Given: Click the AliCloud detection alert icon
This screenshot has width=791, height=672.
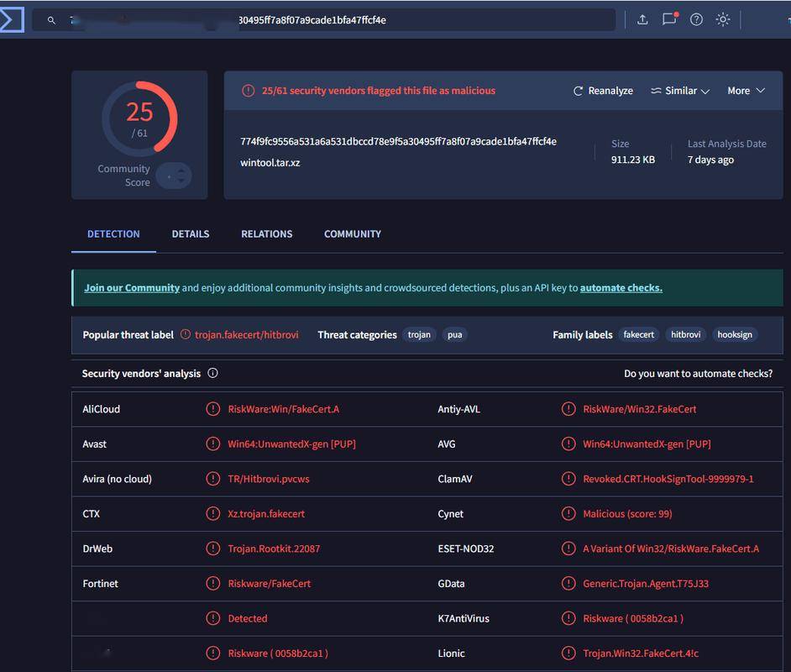Looking at the screenshot, I should click(213, 408).
